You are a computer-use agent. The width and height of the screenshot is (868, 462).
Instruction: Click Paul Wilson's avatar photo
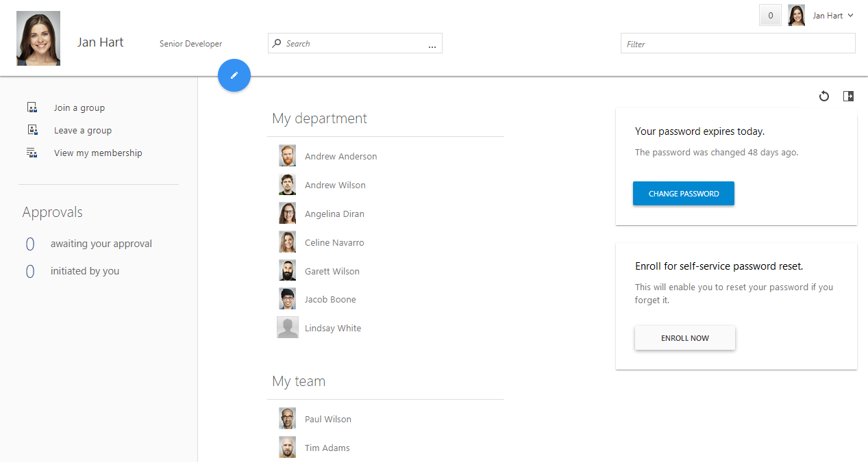[288, 419]
